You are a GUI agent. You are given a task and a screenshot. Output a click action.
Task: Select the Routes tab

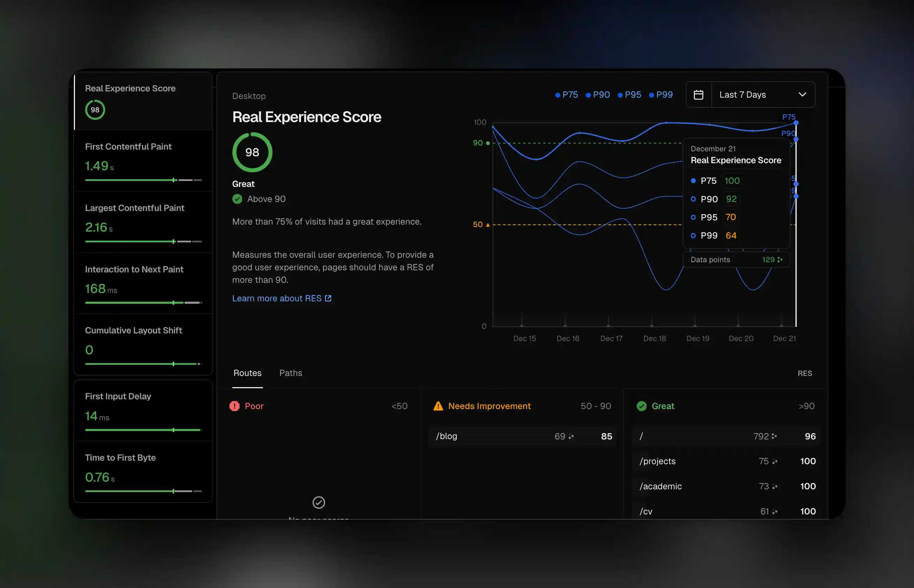coord(247,373)
